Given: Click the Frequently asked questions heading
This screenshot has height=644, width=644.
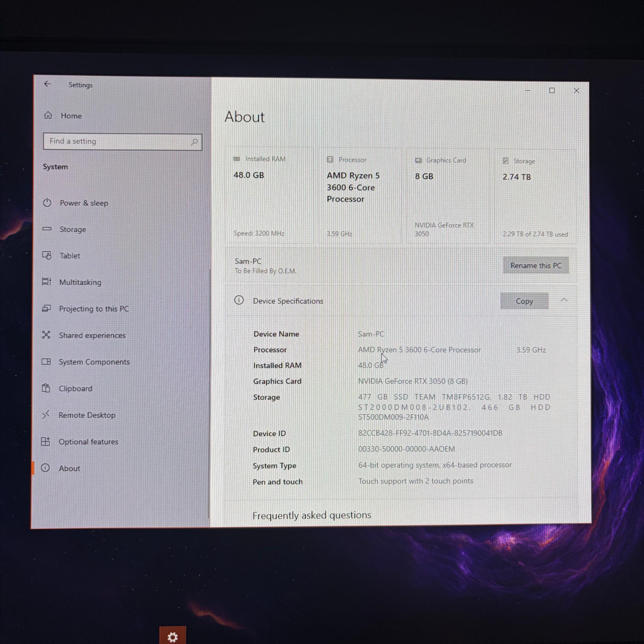Looking at the screenshot, I should 312,515.
